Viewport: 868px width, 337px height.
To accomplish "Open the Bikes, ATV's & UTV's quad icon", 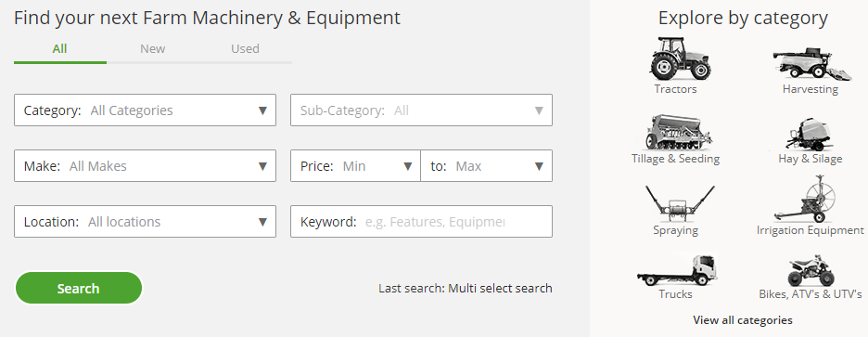I will click(811, 270).
